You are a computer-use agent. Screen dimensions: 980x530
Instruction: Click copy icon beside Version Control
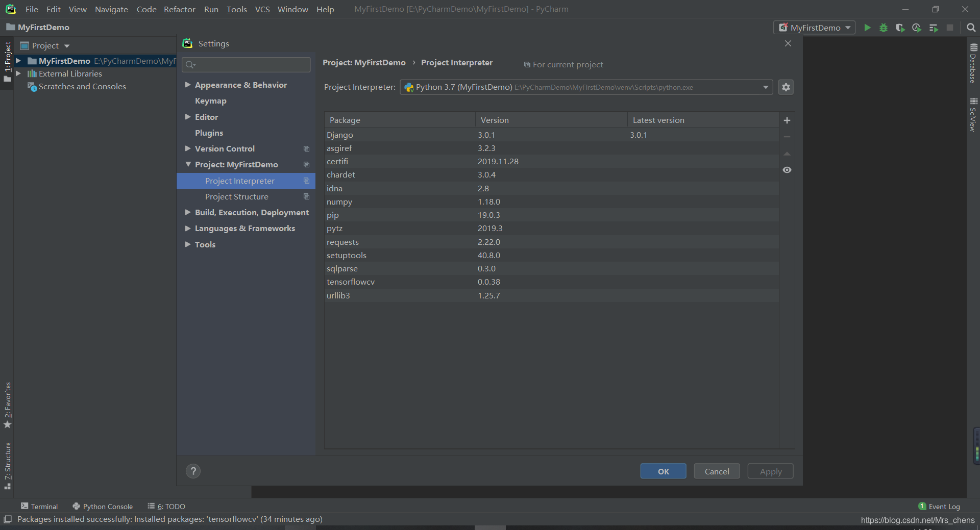tap(306, 149)
